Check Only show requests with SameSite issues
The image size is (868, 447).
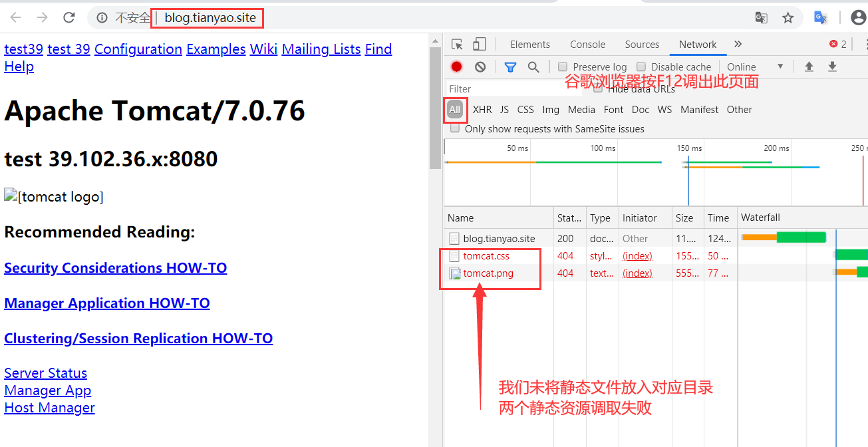pyautogui.click(x=456, y=128)
